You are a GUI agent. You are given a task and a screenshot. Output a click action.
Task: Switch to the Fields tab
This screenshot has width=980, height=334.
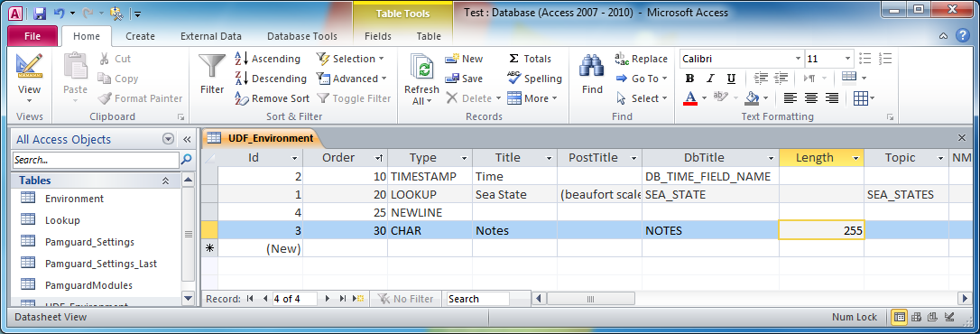coord(378,36)
